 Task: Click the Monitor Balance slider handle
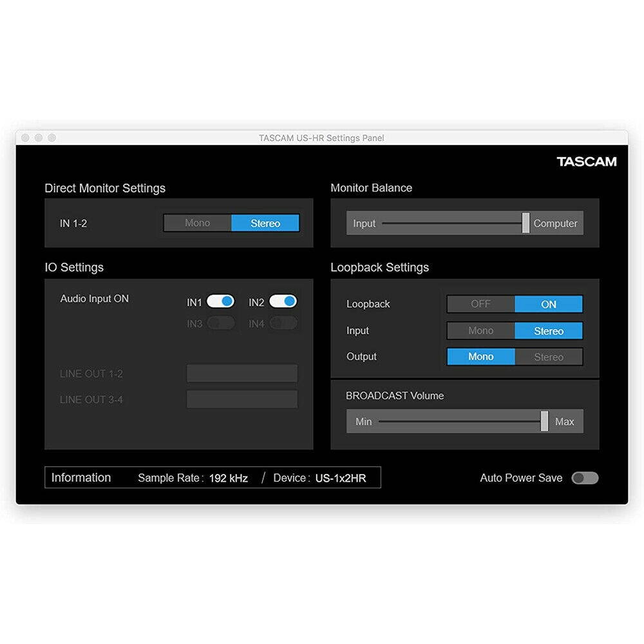tap(526, 223)
